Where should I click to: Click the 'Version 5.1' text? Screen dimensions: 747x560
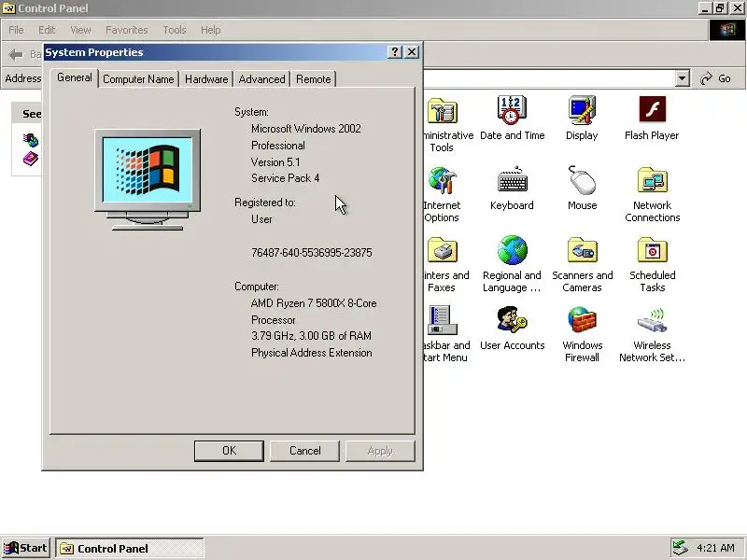coord(275,162)
